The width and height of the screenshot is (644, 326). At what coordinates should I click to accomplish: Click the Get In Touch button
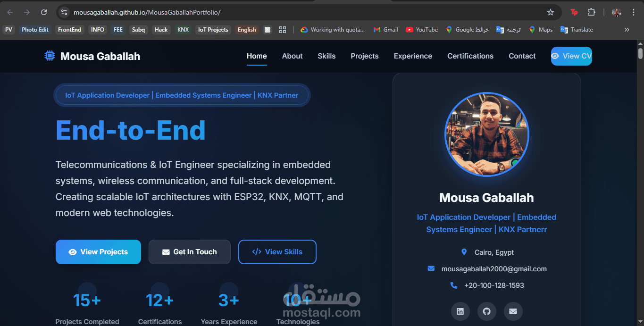pos(190,252)
